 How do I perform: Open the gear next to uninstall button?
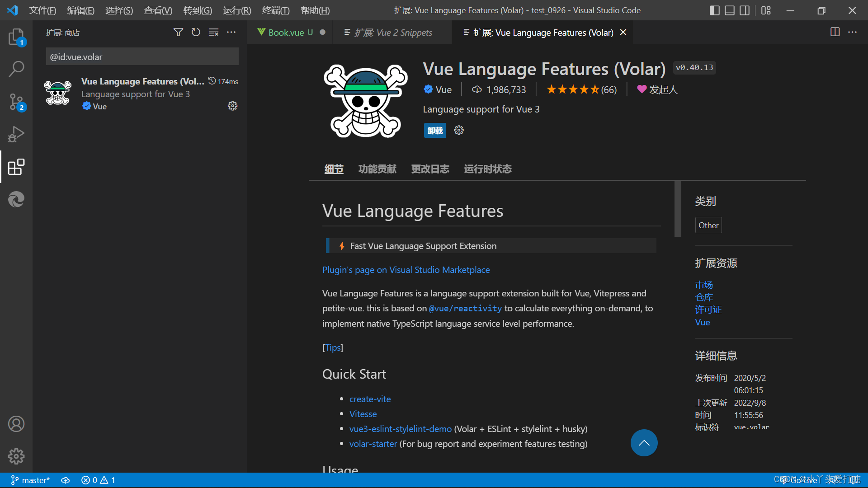point(459,130)
